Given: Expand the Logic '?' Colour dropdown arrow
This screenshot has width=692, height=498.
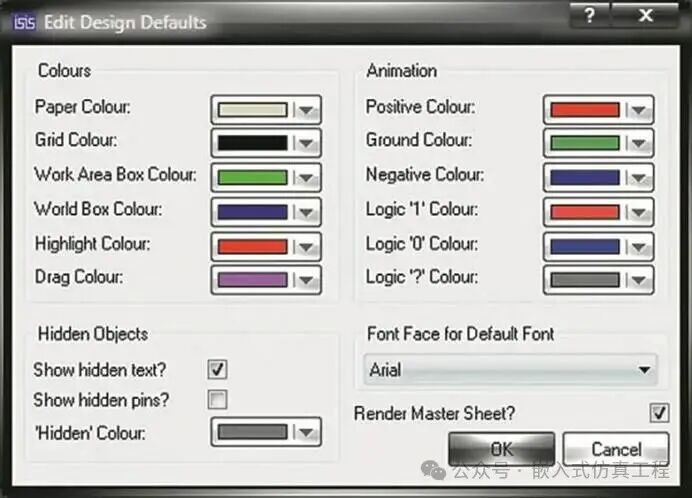Looking at the screenshot, I should (639, 280).
